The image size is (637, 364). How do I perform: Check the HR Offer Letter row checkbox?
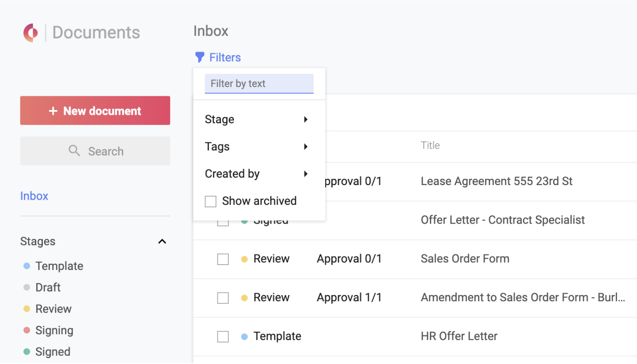point(223,337)
